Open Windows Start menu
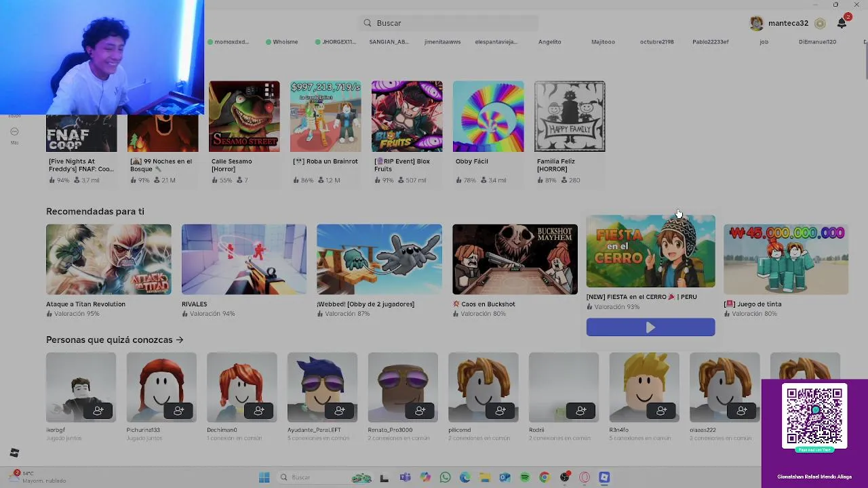Screen dimensions: 868x488 click(264, 478)
